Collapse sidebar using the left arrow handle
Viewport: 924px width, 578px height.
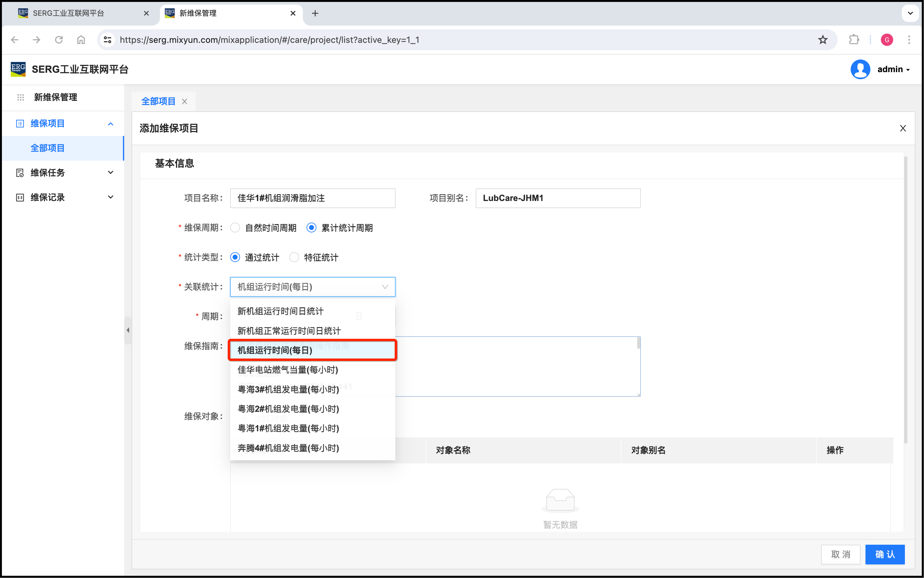pyautogui.click(x=128, y=330)
